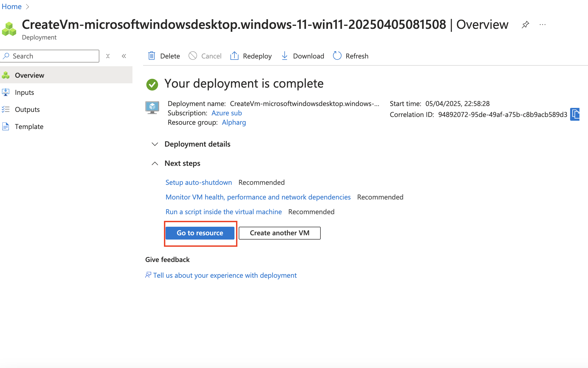This screenshot has height=368, width=588.
Task: Click the Cancel toolbar label
Action: pos(211,56)
